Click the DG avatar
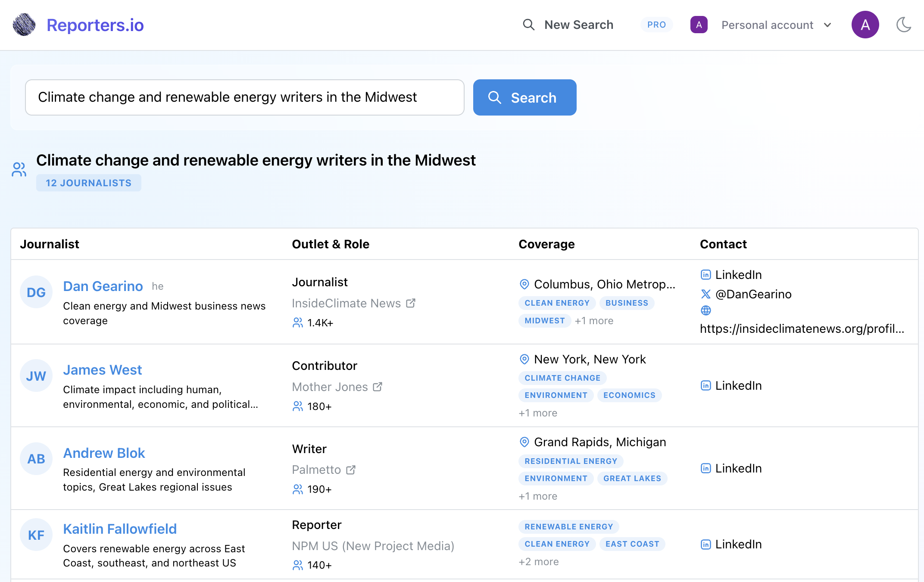The height and width of the screenshot is (582, 924). (x=36, y=292)
